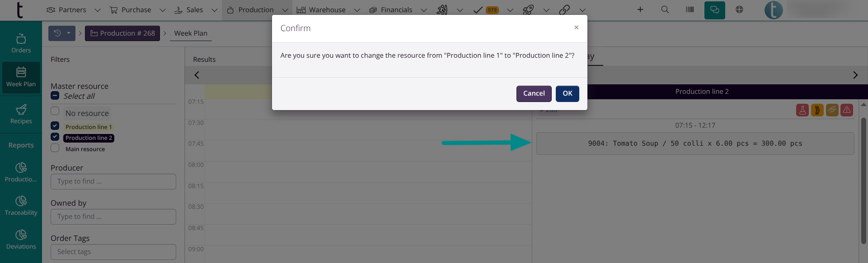868x263 pixels.
Task: Toggle the Select all checkbox
Action: [55, 96]
